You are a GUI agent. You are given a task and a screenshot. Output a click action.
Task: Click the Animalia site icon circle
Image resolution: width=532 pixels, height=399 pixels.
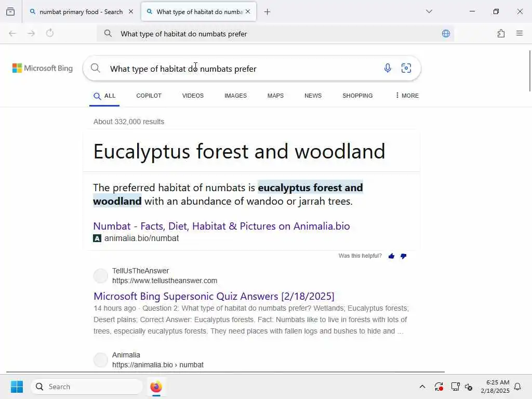click(101, 360)
